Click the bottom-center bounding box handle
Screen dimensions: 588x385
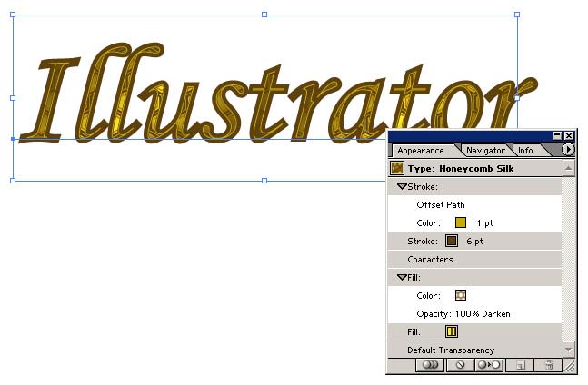click(x=264, y=181)
